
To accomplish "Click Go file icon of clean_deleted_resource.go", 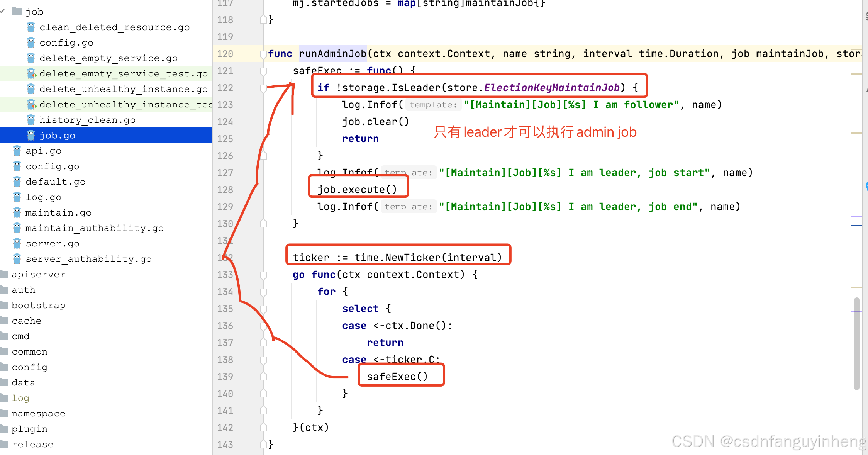I will (31, 27).
